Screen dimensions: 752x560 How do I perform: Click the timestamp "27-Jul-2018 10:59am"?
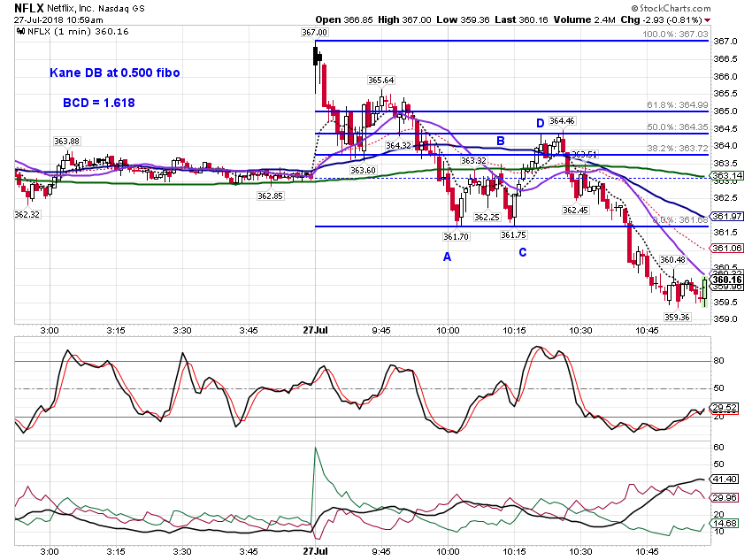coord(58,20)
